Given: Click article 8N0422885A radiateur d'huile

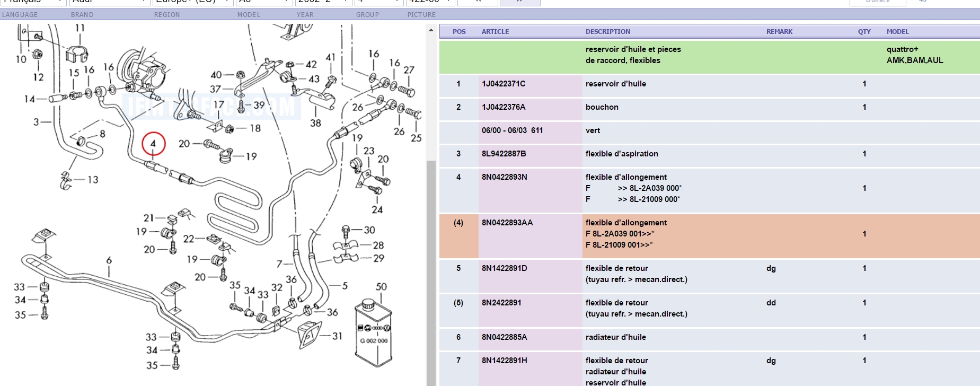Looking at the screenshot, I should coord(504,337).
